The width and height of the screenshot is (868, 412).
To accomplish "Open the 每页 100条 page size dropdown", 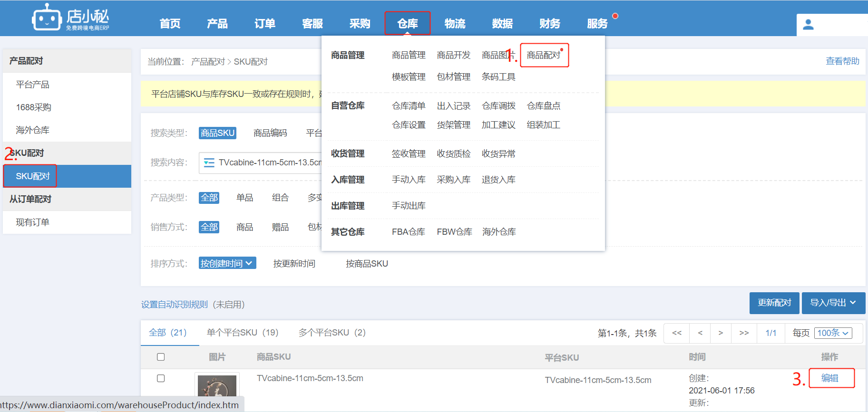I will point(833,333).
